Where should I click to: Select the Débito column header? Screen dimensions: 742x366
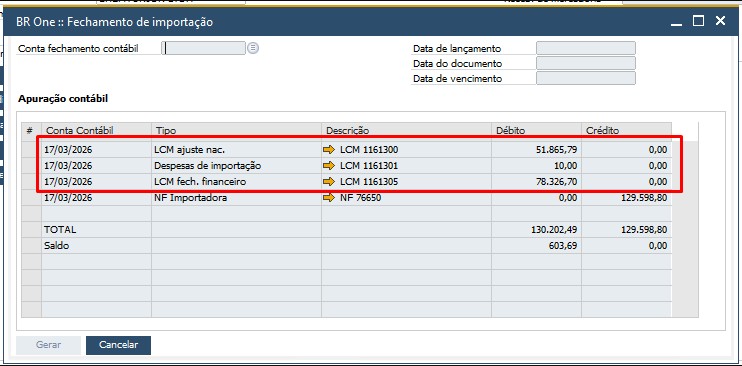536,130
